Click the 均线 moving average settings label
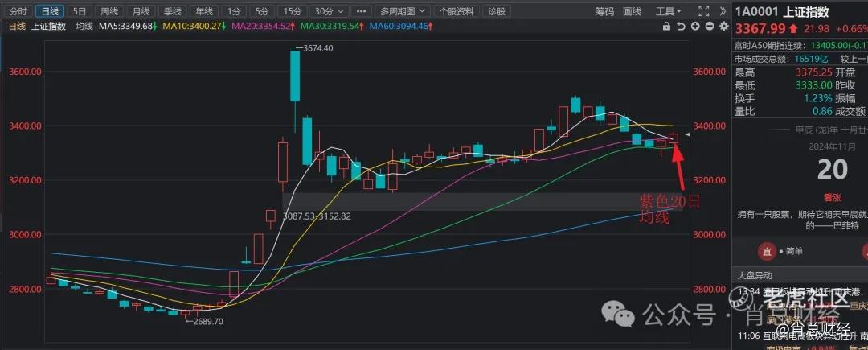This screenshot has width=868, height=350. (x=84, y=26)
